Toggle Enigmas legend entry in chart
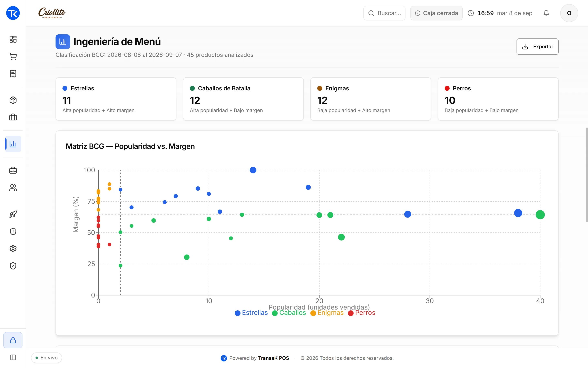Image resolution: width=588 pixels, height=368 pixels. tap(327, 313)
